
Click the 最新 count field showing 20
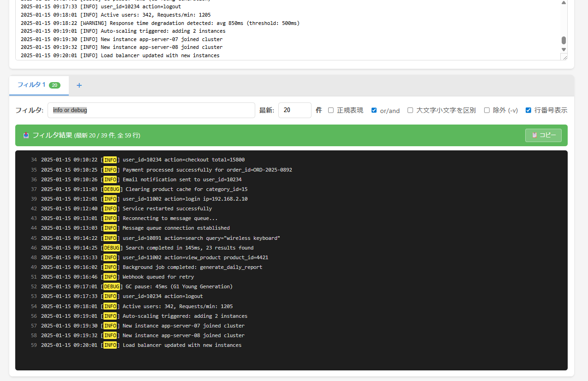294,110
